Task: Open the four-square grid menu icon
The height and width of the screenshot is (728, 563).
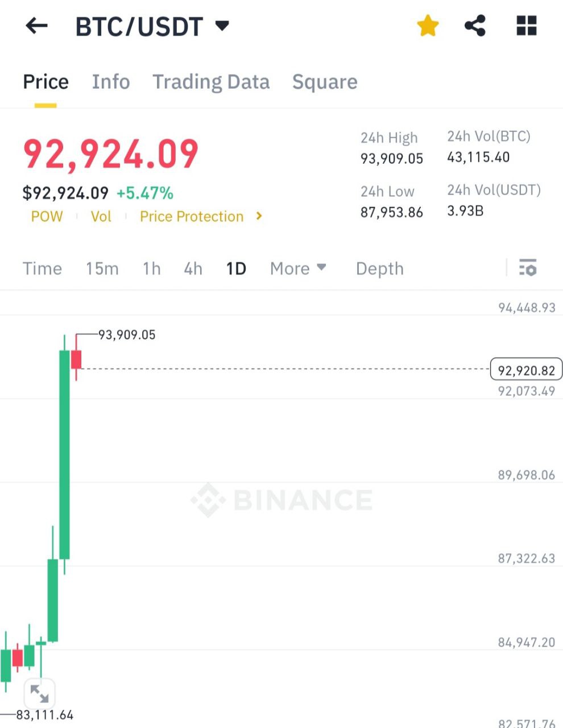Action: click(526, 26)
